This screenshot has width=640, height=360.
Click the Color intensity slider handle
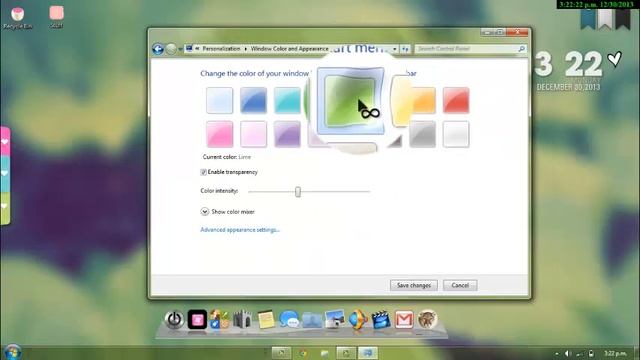(298, 191)
